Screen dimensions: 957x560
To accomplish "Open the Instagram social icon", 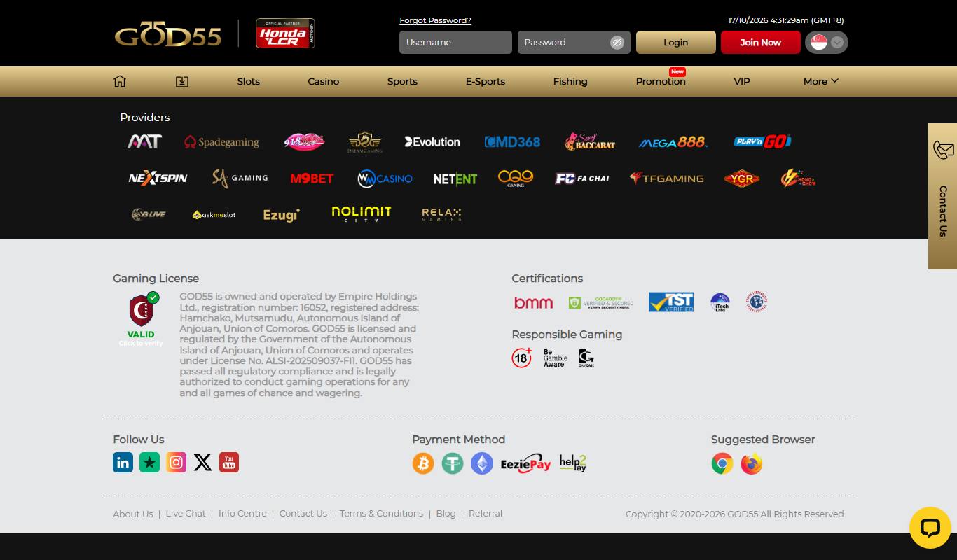I will (x=176, y=462).
